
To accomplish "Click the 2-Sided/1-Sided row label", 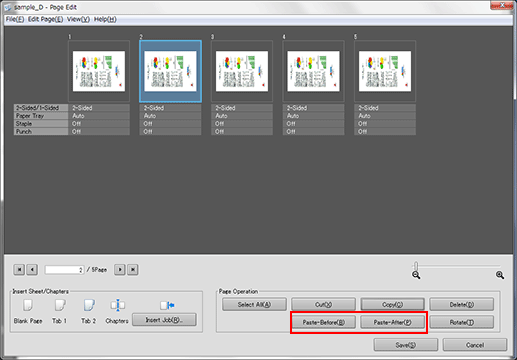I will coord(41,108).
